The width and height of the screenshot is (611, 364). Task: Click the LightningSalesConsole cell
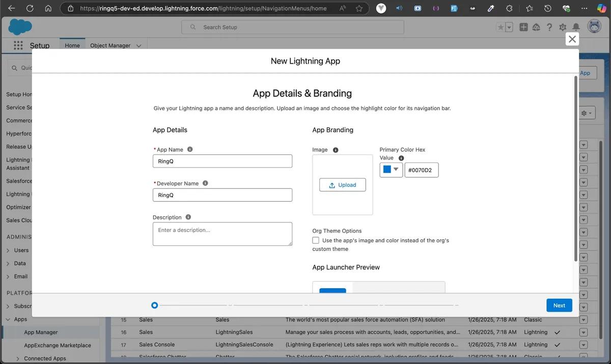[244, 345]
